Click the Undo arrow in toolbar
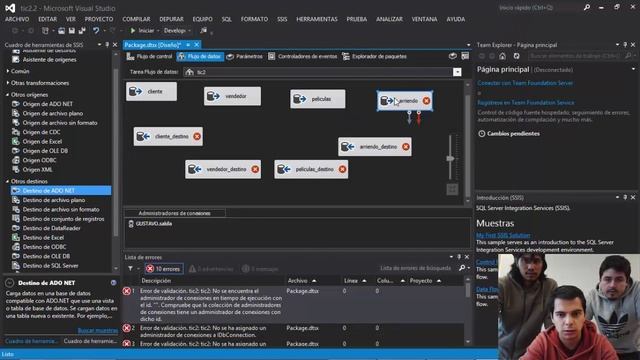This screenshot has height=360, width=640. [x=96, y=31]
